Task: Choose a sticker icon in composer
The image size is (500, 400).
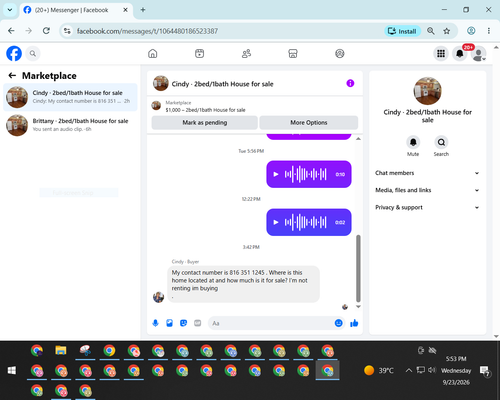Action: click(x=183, y=323)
